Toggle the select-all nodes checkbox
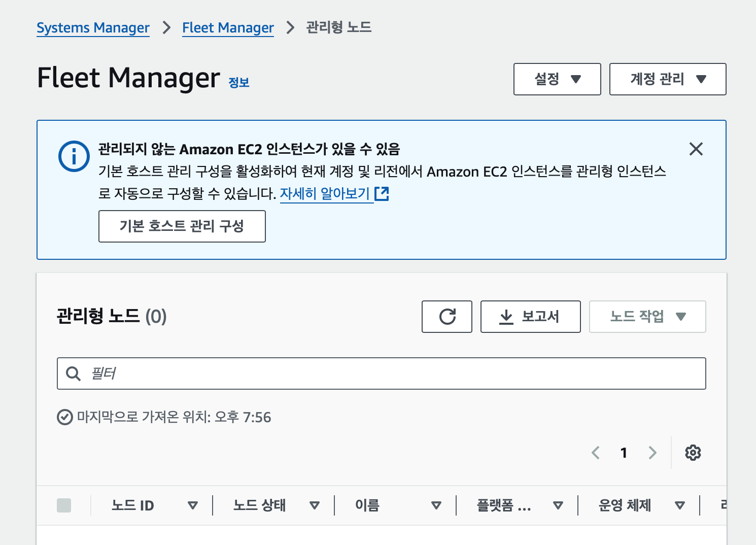The width and height of the screenshot is (756, 545). click(64, 505)
